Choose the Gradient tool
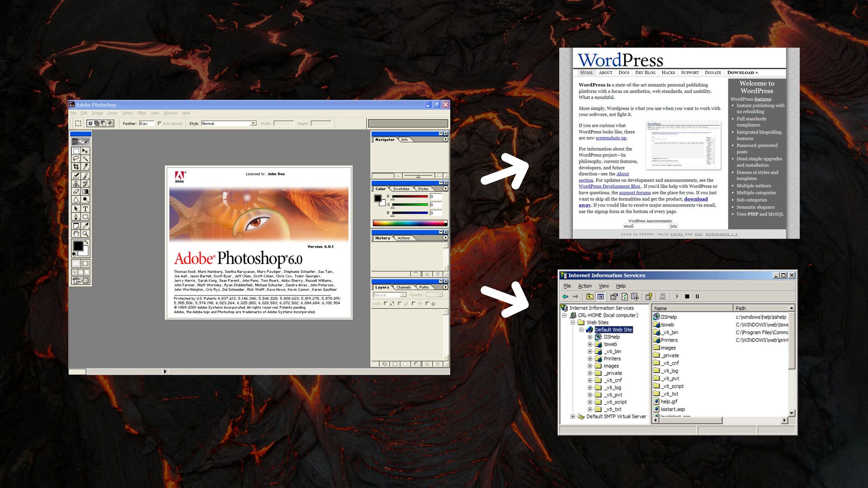Image resolution: width=868 pixels, height=488 pixels. click(x=85, y=192)
